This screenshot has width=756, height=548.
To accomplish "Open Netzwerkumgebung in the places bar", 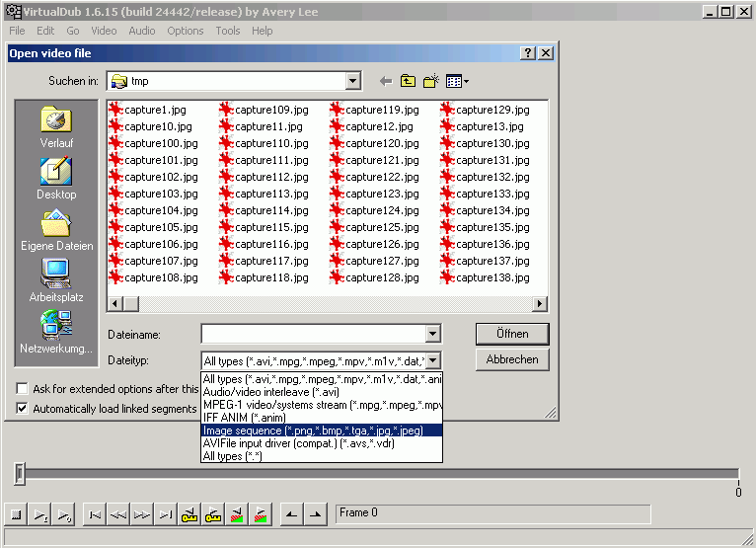I will point(56,333).
